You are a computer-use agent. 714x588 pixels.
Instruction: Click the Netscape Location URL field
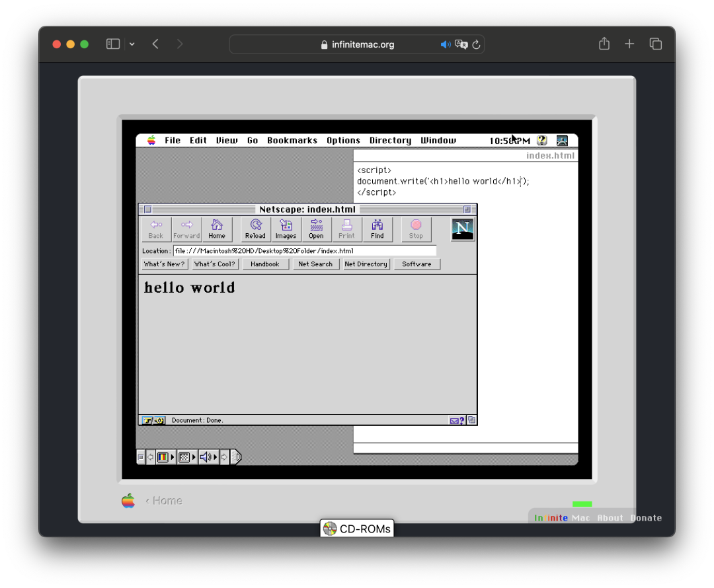pos(305,251)
